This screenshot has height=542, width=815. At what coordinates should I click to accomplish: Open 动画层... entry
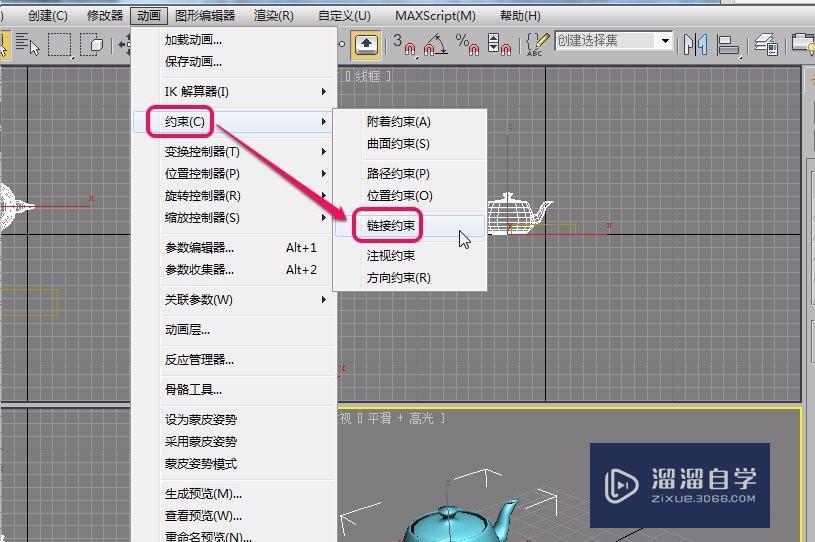pos(234,329)
